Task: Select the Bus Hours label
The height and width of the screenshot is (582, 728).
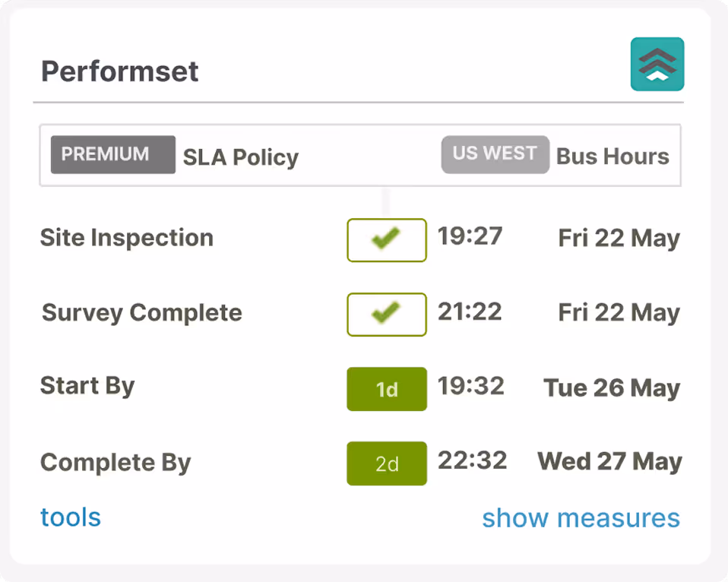Action: 612,157
